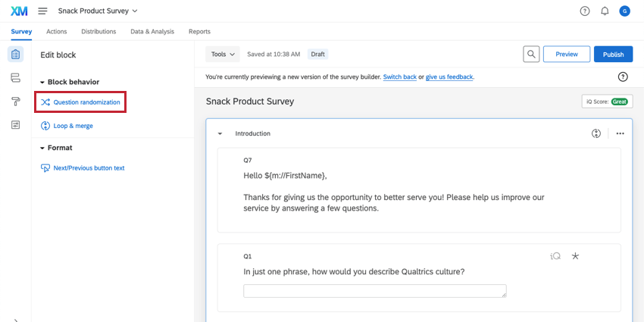Image resolution: width=644 pixels, height=322 pixels.
Task: Open the notifications bell
Action: pos(605,11)
